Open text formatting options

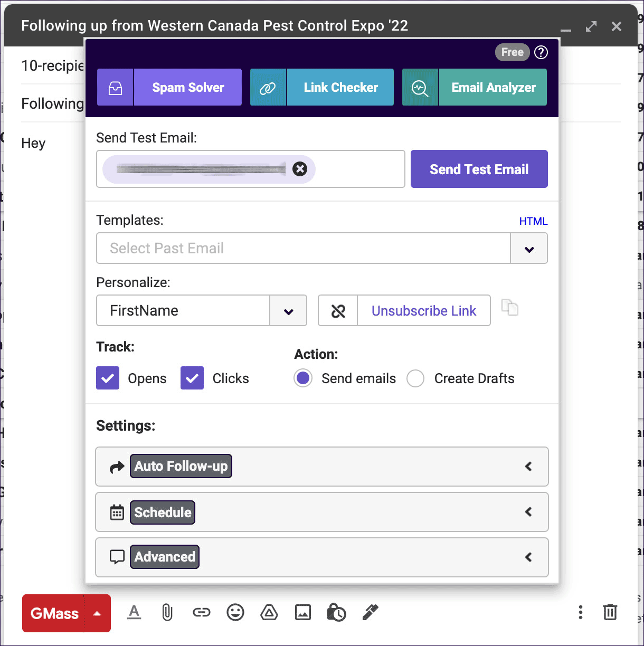134,612
